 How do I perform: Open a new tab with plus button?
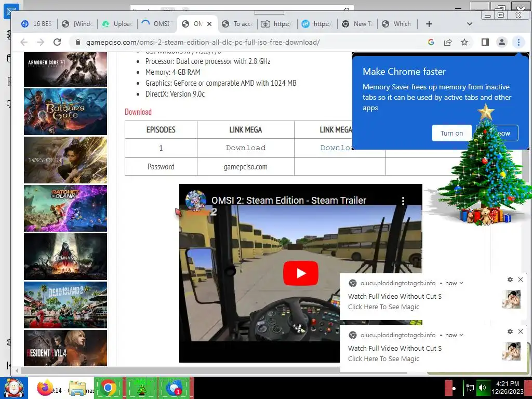coord(429,24)
